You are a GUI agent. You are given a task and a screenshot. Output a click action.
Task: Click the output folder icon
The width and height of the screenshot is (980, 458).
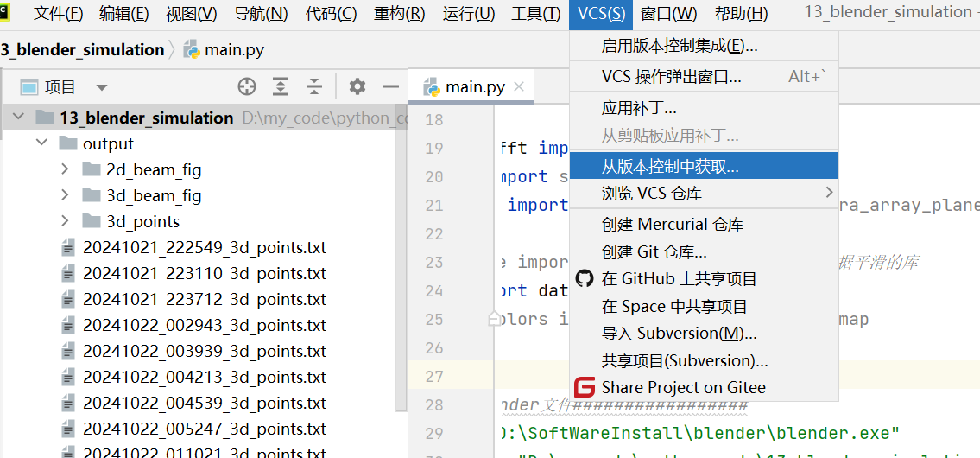click(68, 143)
